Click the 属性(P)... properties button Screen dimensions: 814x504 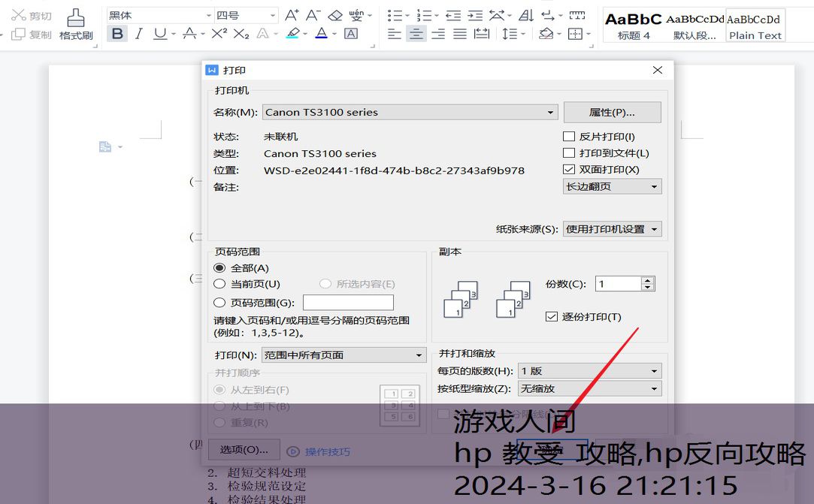[x=612, y=112]
